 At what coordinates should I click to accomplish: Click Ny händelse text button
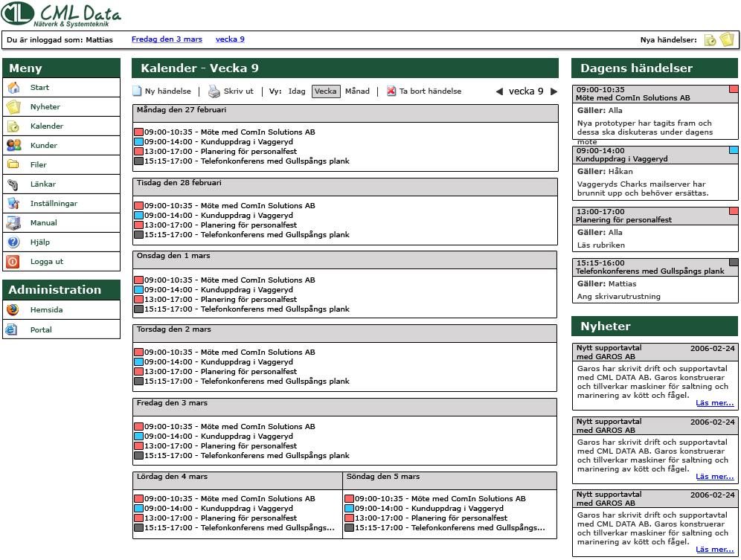pyautogui.click(x=167, y=91)
